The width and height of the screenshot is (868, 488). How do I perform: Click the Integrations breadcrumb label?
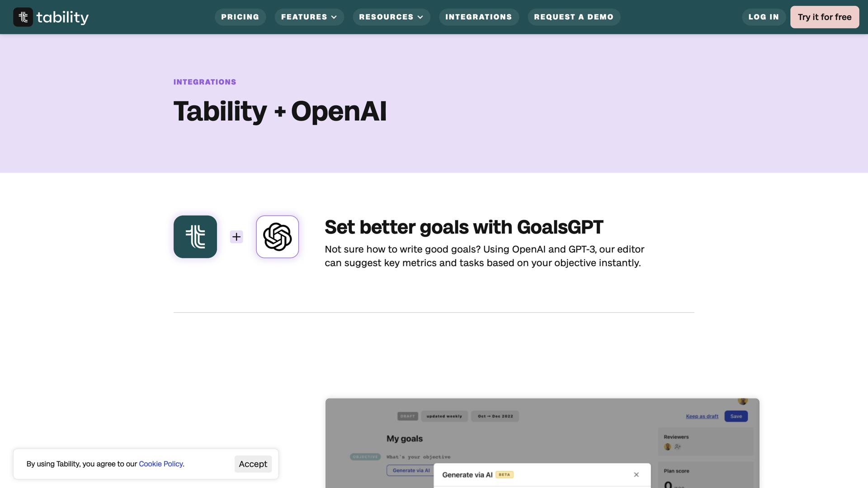205,82
